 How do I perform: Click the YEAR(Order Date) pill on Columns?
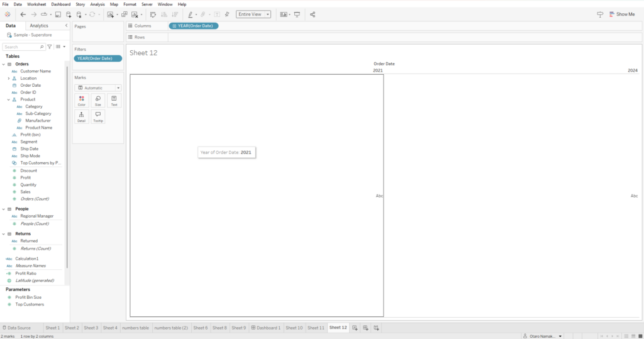(x=194, y=26)
